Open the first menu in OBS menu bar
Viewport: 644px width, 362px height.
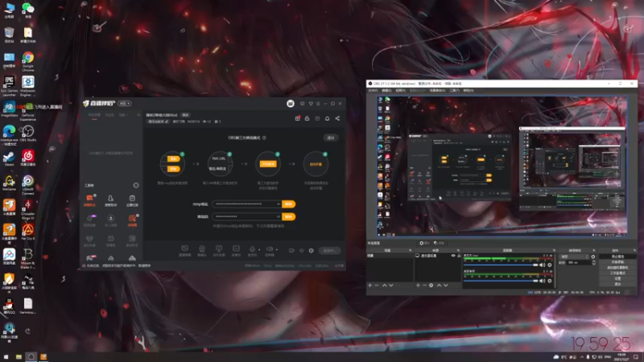(373, 90)
